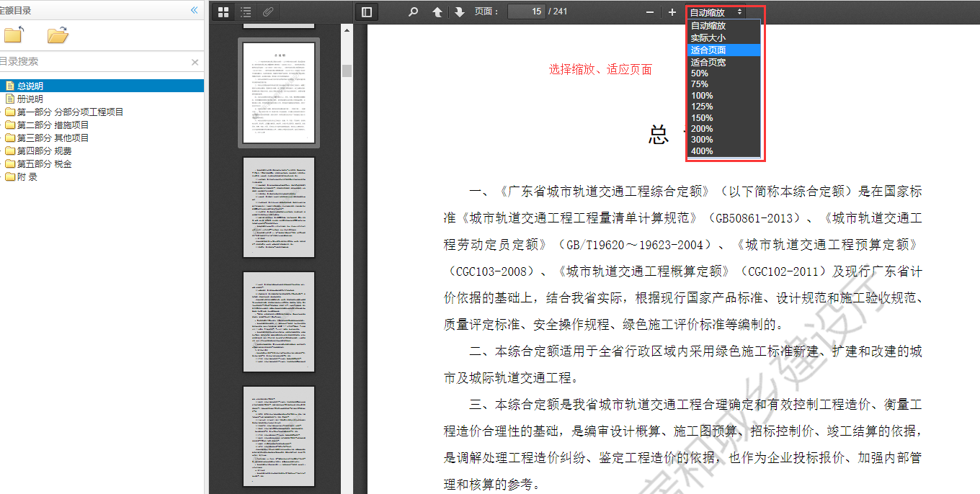The width and height of the screenshot is (980, 494).
Task: Open the bottom page thumbnail
Action: (279, 436)
